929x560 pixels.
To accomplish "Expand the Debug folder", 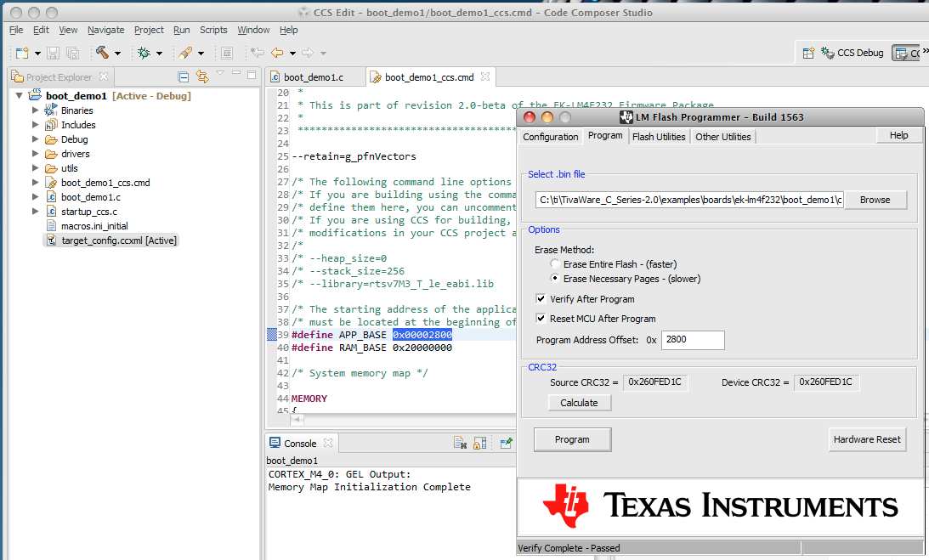I will pyautogui.click(x=35, y=139).
